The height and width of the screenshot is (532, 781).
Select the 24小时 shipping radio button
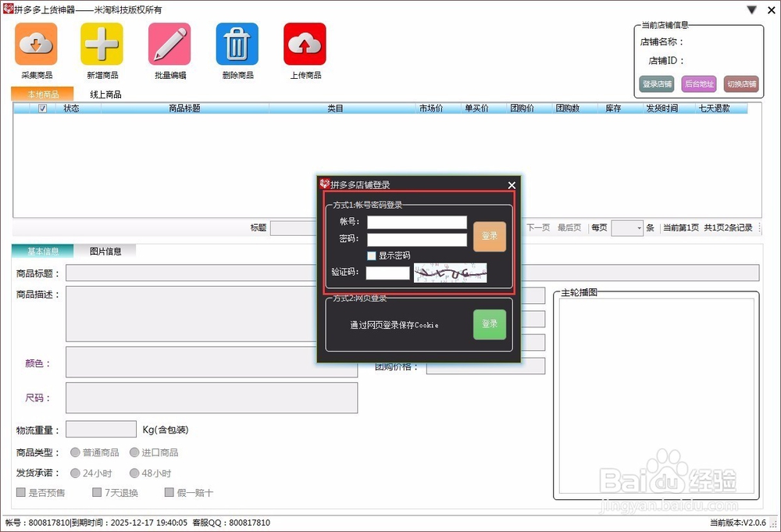pos(75,473)
